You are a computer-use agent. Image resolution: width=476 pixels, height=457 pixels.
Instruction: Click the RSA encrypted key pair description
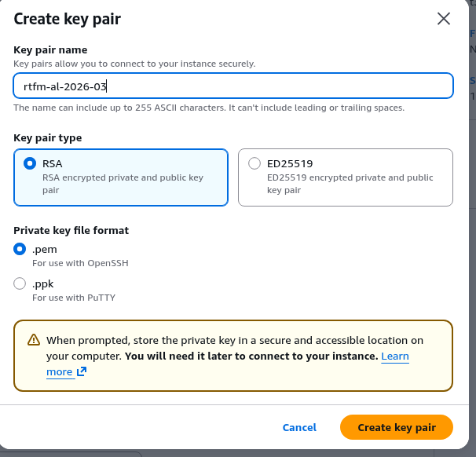pos(123,184)
